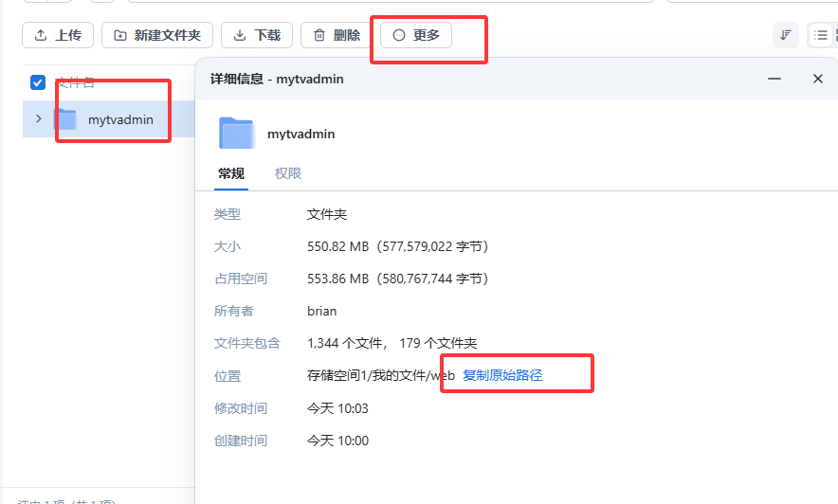The width and height of the screenshot is (838, 504).
Task: Toggle the select-all checkbox beside 文件名
Action: (x=38, y=82)
